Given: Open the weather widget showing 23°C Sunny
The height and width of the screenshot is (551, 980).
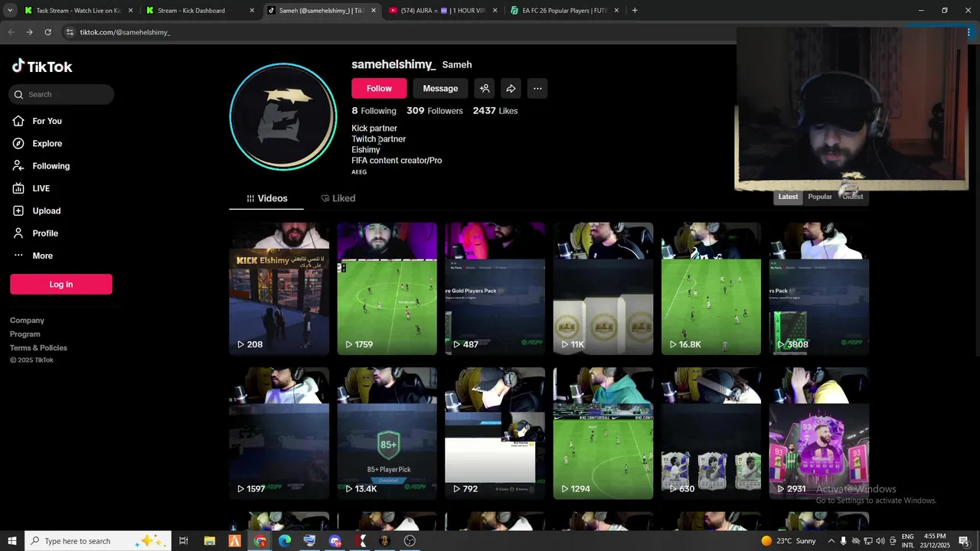Looking at the screenshot, I should coord(789,541).
